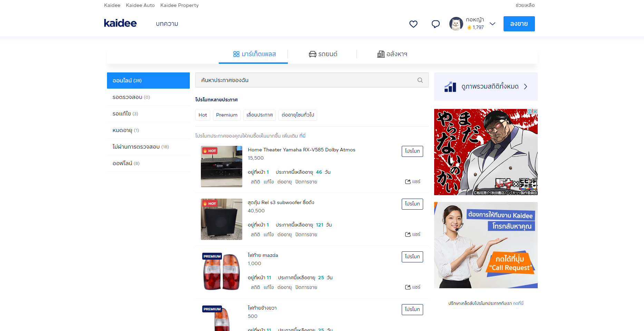Click ปิดการขาย under ไฟท้าย mazda listing
This screenshot has height=331, width=644.
tap(306, 287)
